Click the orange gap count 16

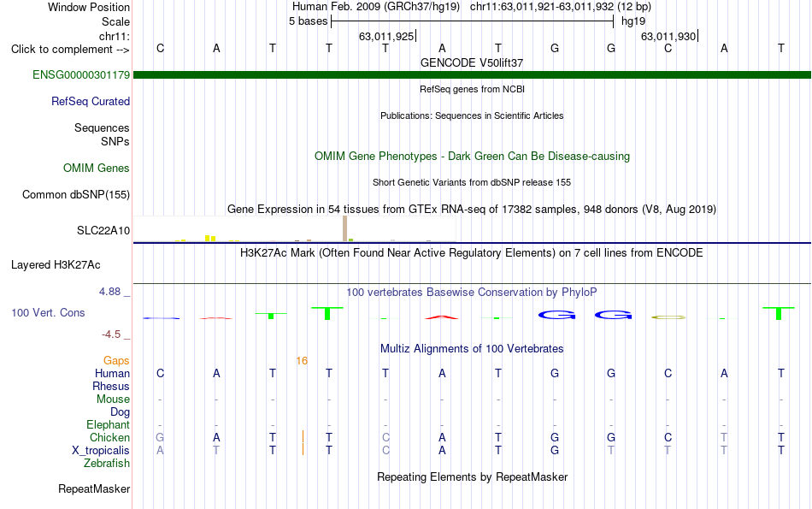tap(302, 361)
